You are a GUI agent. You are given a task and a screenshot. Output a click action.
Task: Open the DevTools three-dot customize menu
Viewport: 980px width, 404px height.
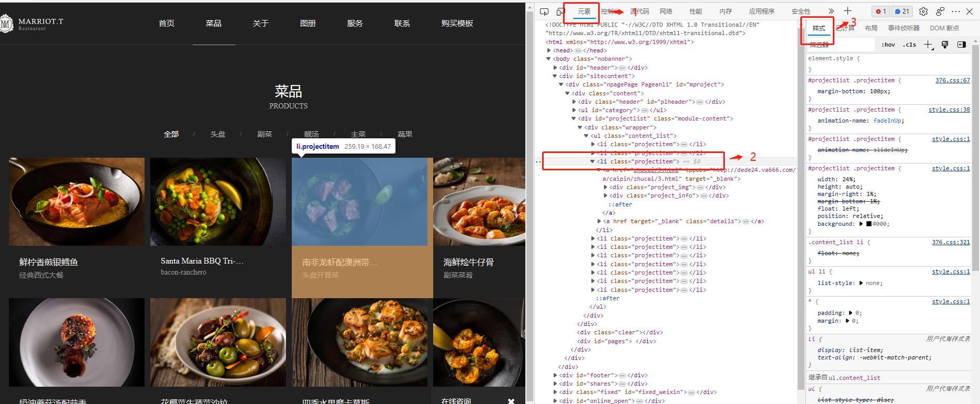tap(956, 11)
